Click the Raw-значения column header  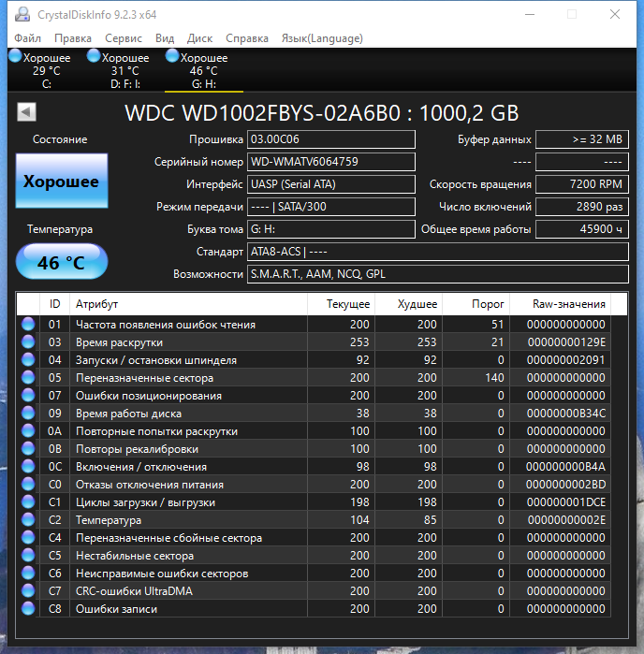coord(560,304)
